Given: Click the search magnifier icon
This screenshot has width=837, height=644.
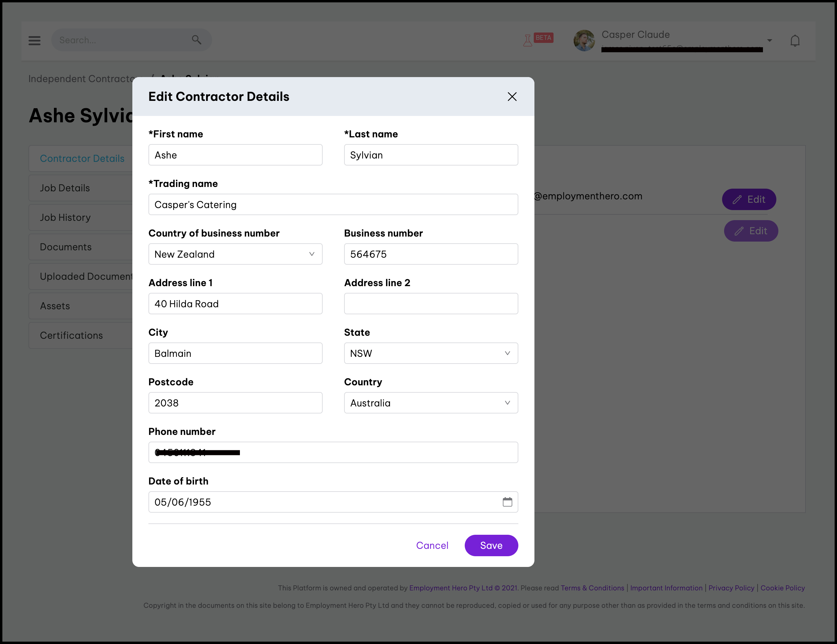Looking at the screenshot, I should click(197, 40).
